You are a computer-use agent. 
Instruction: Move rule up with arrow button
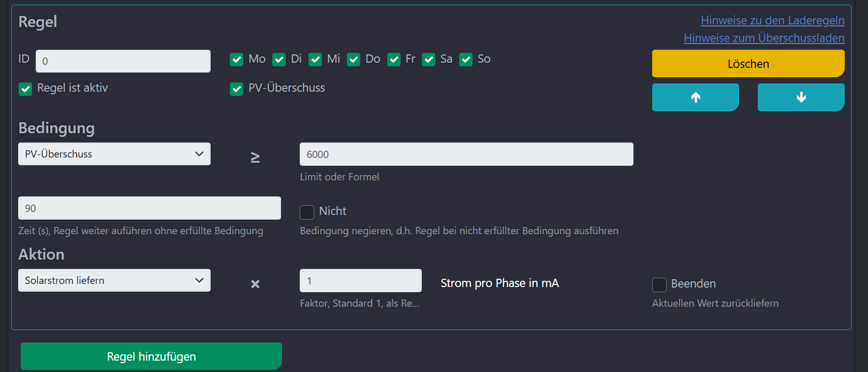pyautogui.click(x=695, y=97)
